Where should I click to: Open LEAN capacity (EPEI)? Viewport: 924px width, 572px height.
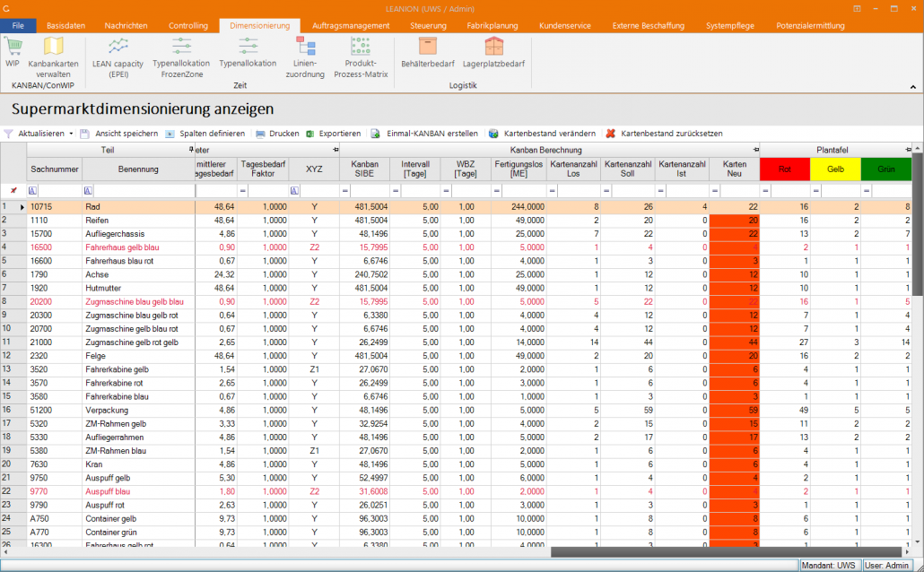[x=118, y=57]
